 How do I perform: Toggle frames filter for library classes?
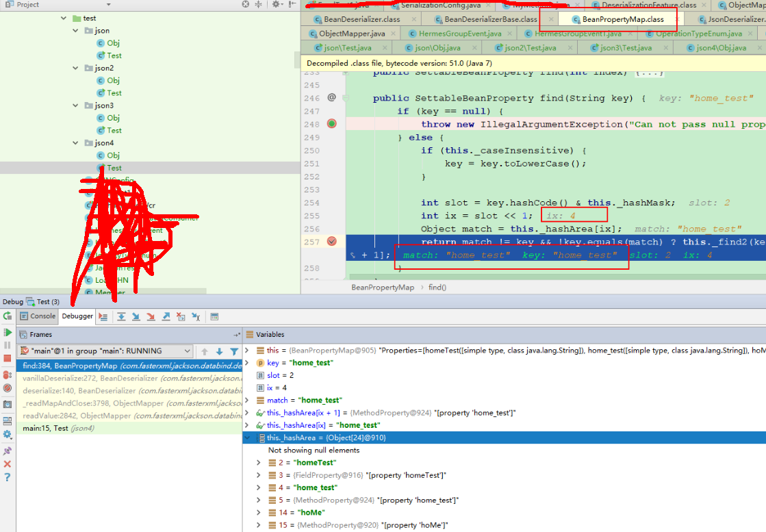[x=235, y=351]
